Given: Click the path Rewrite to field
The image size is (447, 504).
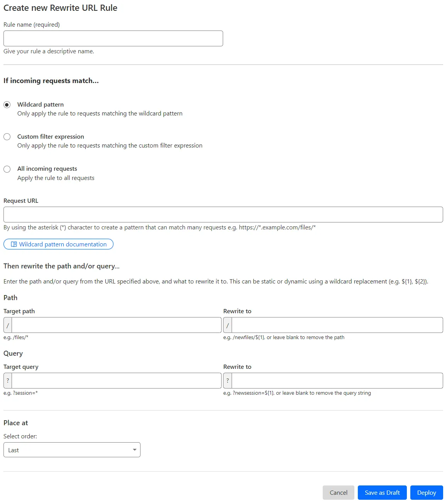Looking at the screenshot, I should [336, 325].
